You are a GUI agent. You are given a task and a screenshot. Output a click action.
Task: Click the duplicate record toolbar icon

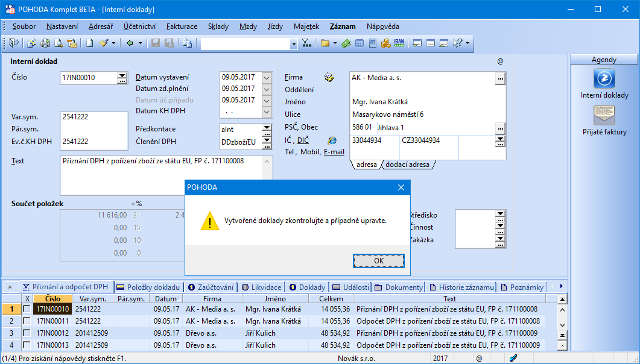(x=188, y=43)
